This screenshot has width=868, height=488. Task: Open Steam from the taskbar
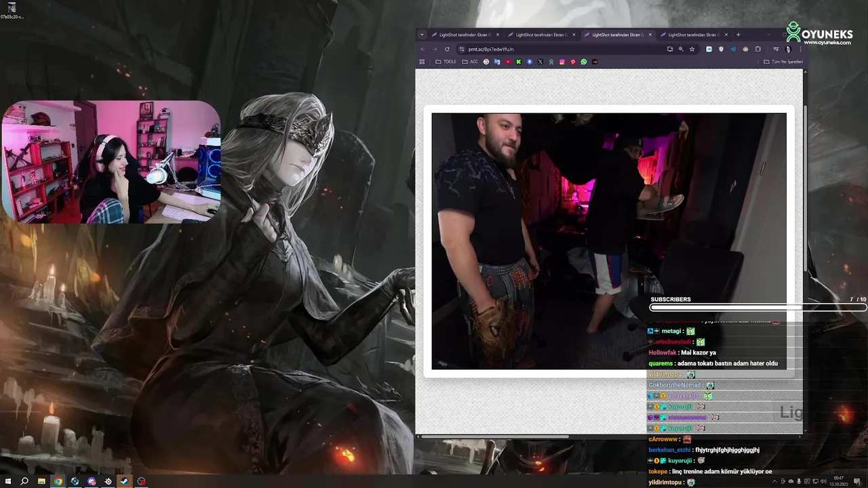125,481
